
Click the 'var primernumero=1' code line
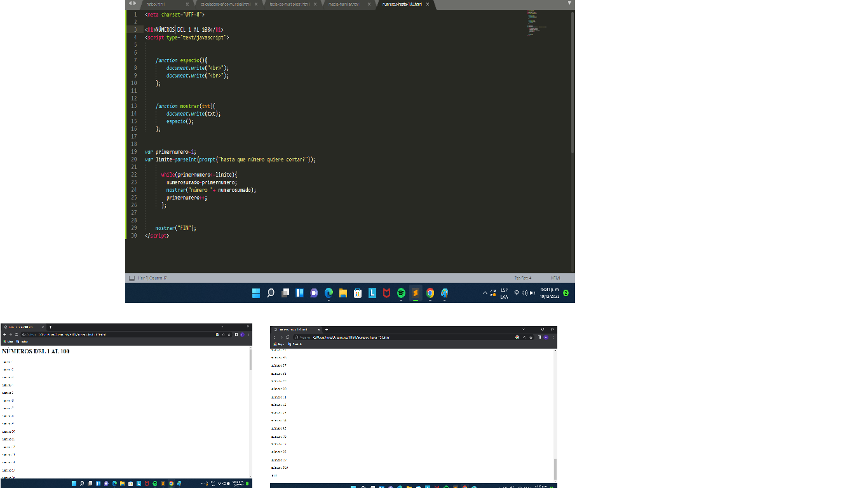[171, 152]
